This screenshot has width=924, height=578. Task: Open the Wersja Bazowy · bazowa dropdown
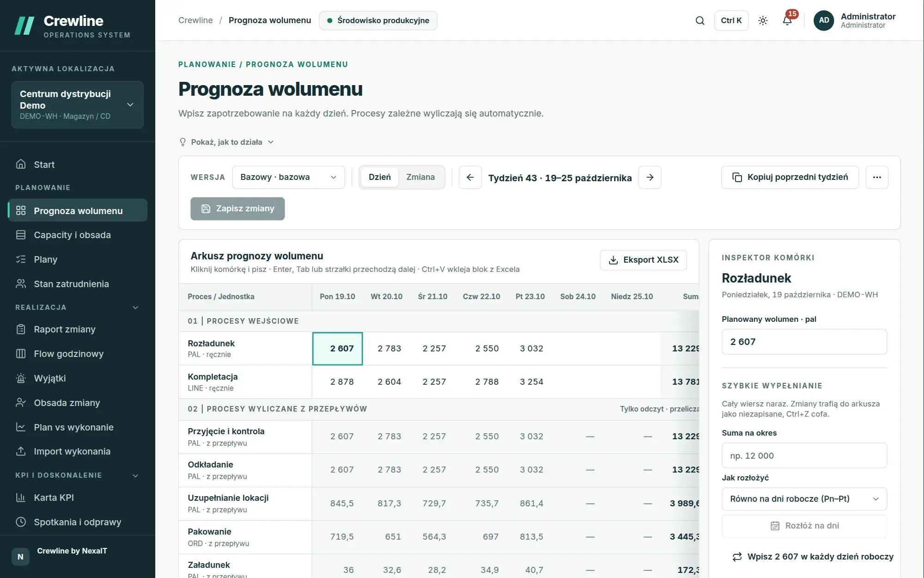tap(289, 177)
